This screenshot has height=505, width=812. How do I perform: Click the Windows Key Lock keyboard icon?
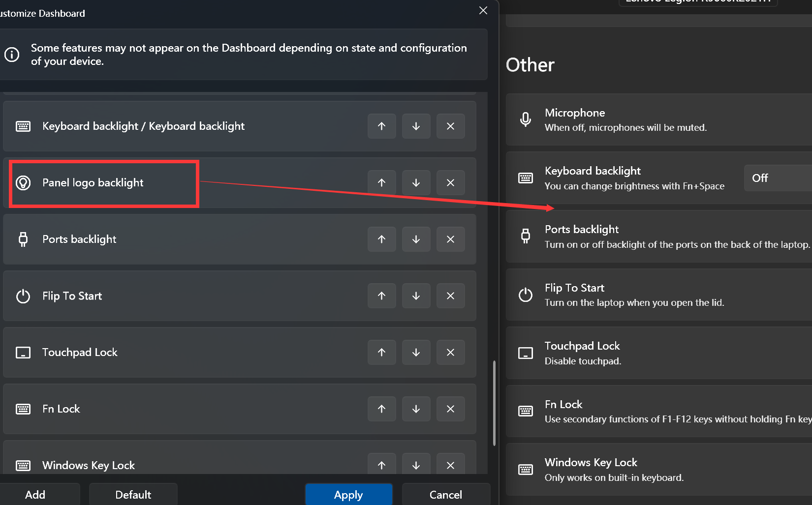(x=23, y=465)
